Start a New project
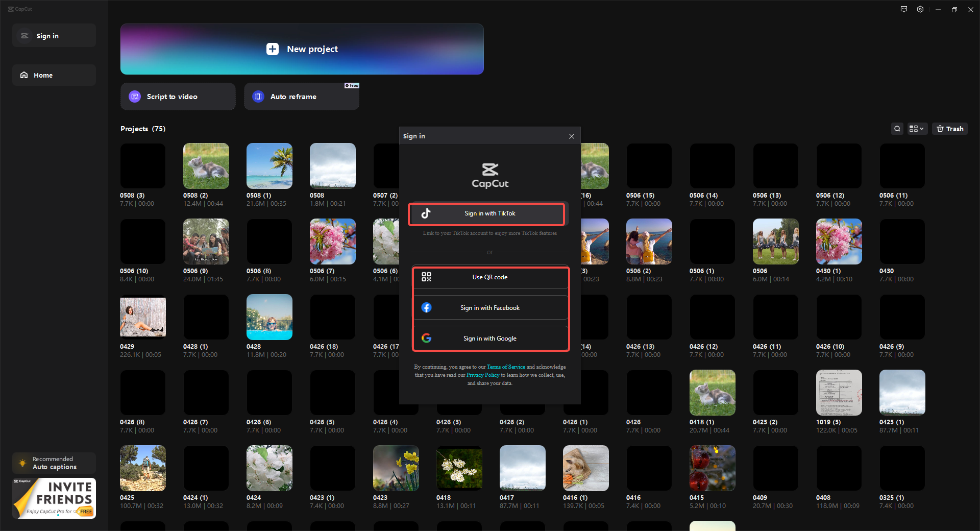The image size is (980, 531). (302, 49)
